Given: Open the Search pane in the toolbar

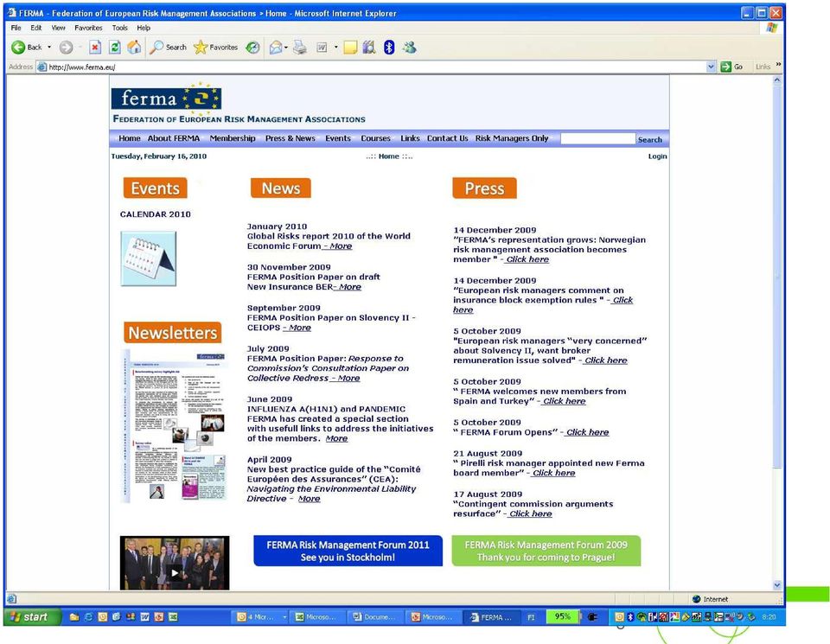Looking at the screenshot, I should [168, 47].
